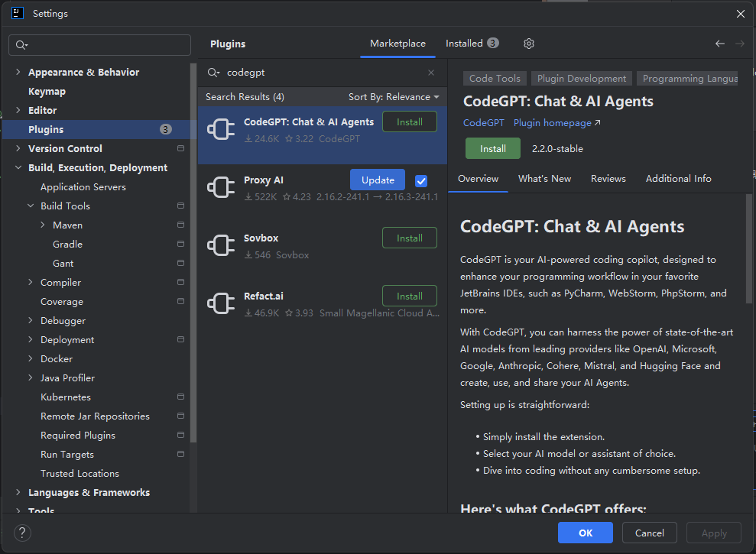Open the Plugin homepage link
The height and width of the screenshot is (554, 756).
point(557,123)
